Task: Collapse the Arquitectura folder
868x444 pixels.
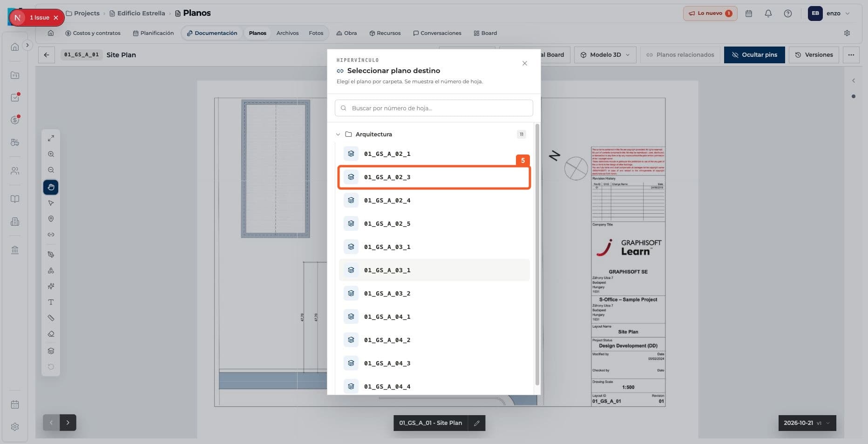Action: coord(338,135)
